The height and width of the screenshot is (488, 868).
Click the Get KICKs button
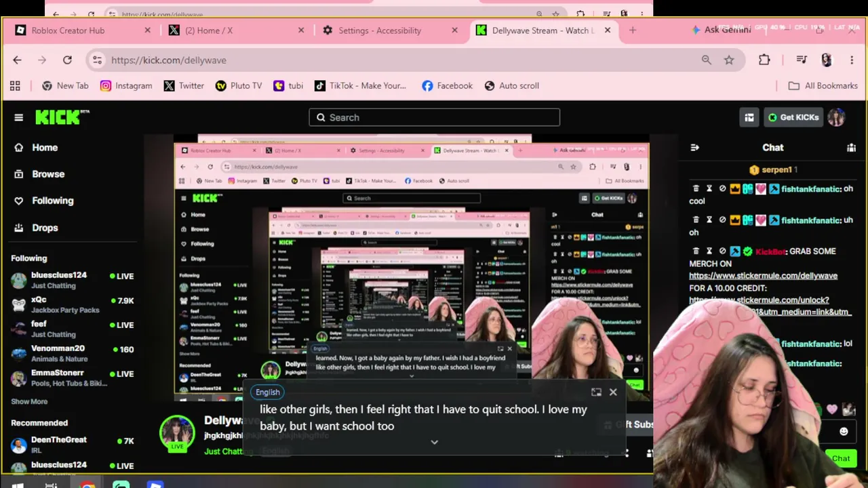click(x=793, y=117)
